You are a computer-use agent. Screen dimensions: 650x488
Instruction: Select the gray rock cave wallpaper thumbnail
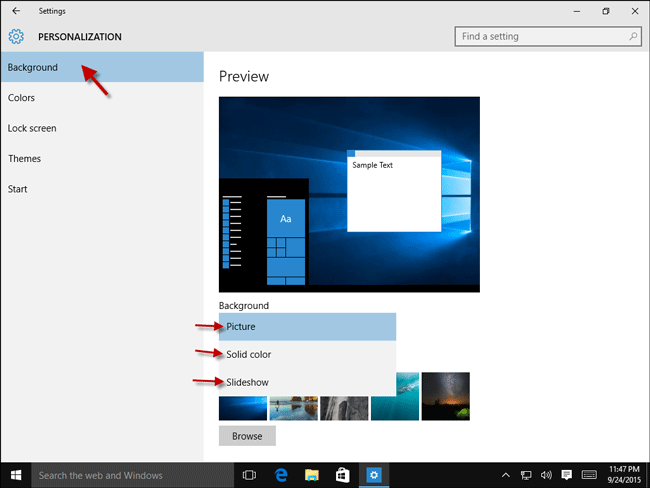click(344, 408)
